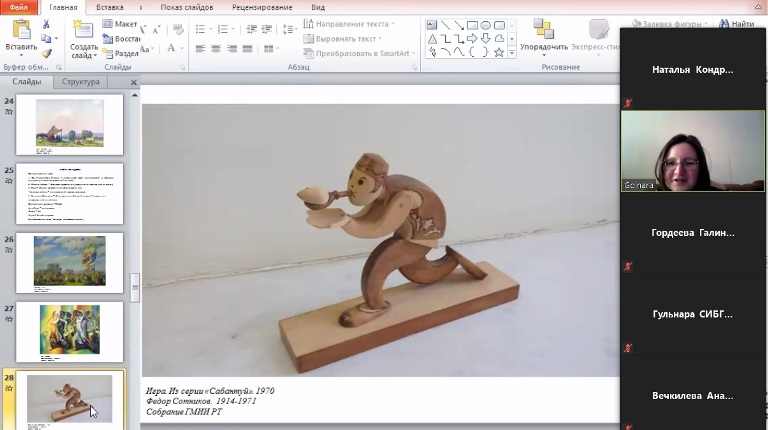The width and height of the screenshot is (768, 430).
Task: Select the right arrow block shape
Action: (472, 39)
